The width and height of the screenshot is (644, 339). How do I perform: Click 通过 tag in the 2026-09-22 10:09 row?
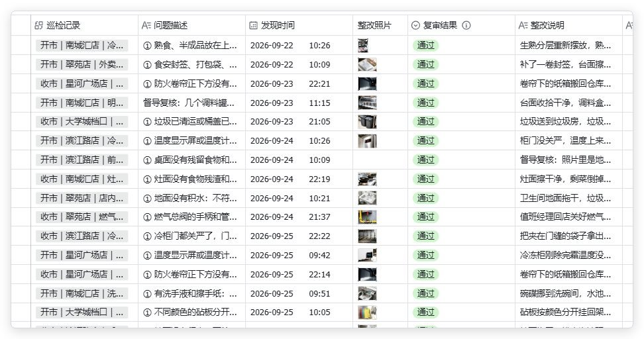coord(425,64)
